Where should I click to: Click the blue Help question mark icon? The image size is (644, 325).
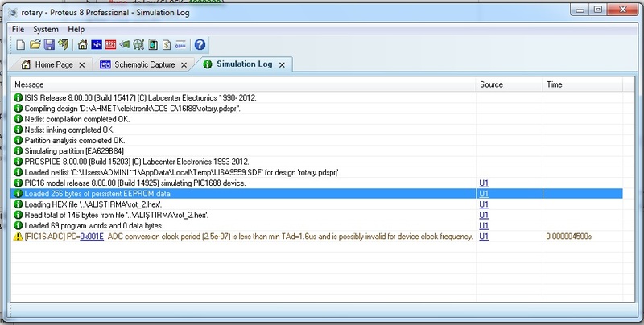[x=200, y=44]
